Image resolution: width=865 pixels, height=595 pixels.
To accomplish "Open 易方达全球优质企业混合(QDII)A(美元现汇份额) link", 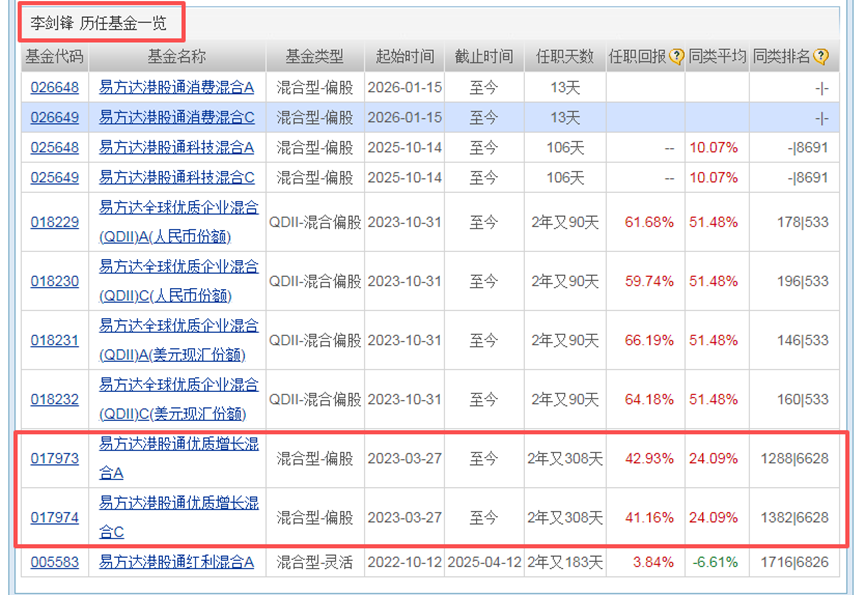I will [x=179, y=340].
